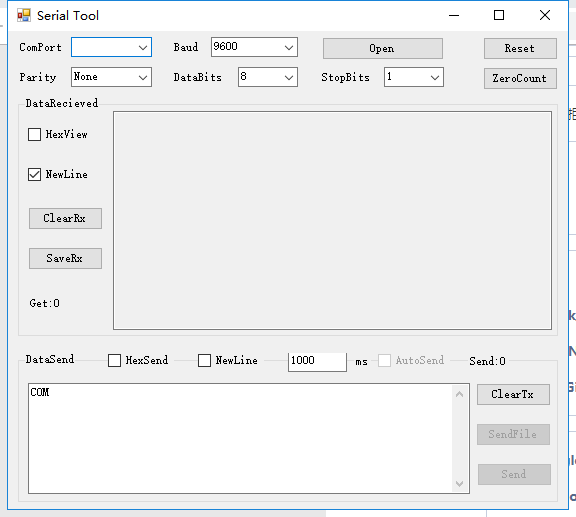Check the NewLine checkbox in DataSend
The height and width of the screenshot is (517, 576).
click(x=204, y=360)
